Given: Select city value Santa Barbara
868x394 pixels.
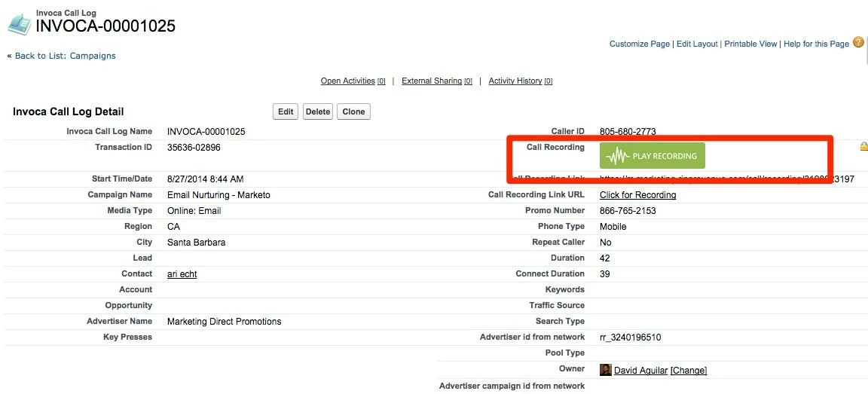Looking at the screenshot, I should pos(197,243).
